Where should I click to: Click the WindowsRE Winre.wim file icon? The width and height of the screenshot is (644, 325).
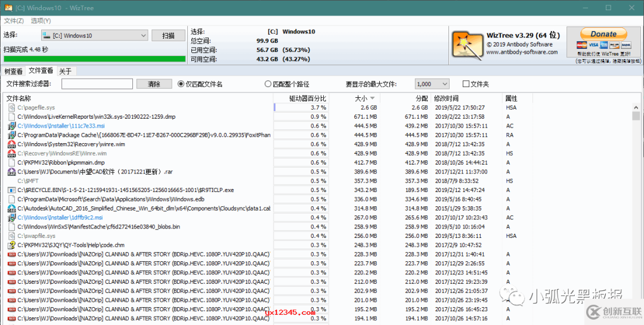11,153
